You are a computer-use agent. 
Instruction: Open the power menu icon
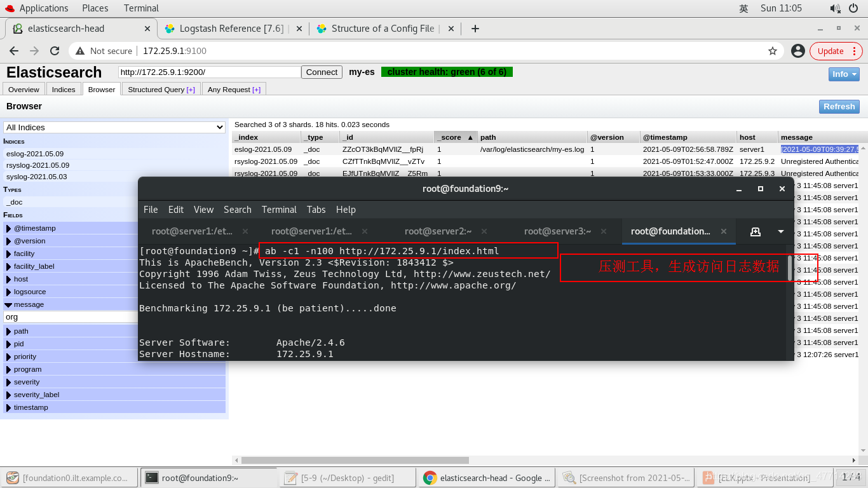tap(853, 8)
